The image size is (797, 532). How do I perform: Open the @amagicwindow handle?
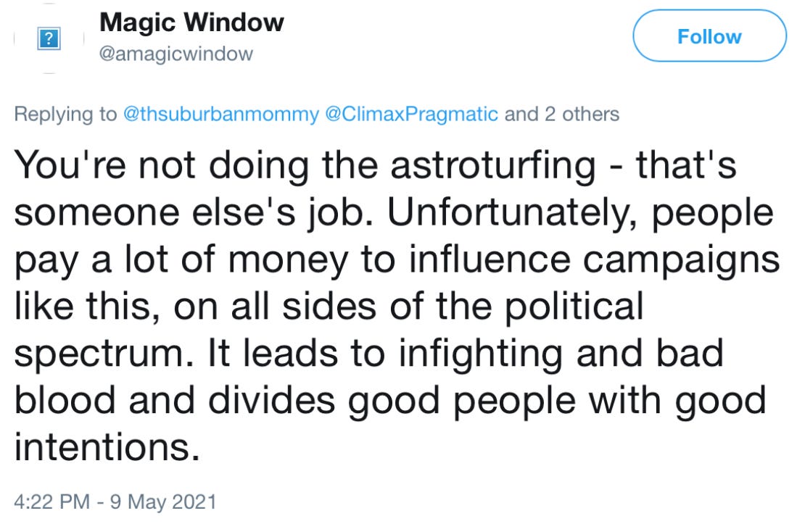click(176, 54)
